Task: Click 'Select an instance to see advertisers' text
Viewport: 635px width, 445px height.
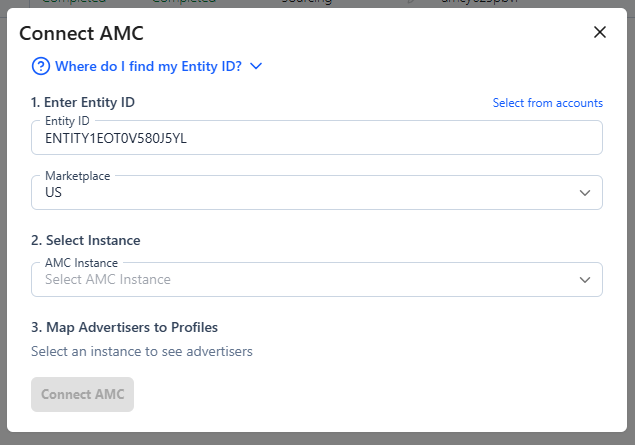Action: pos(142,351)
